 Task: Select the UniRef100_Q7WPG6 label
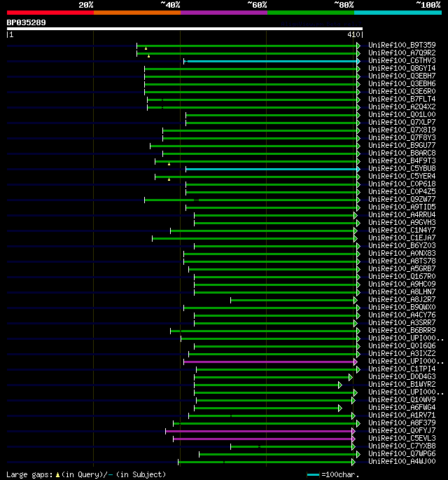402,453
